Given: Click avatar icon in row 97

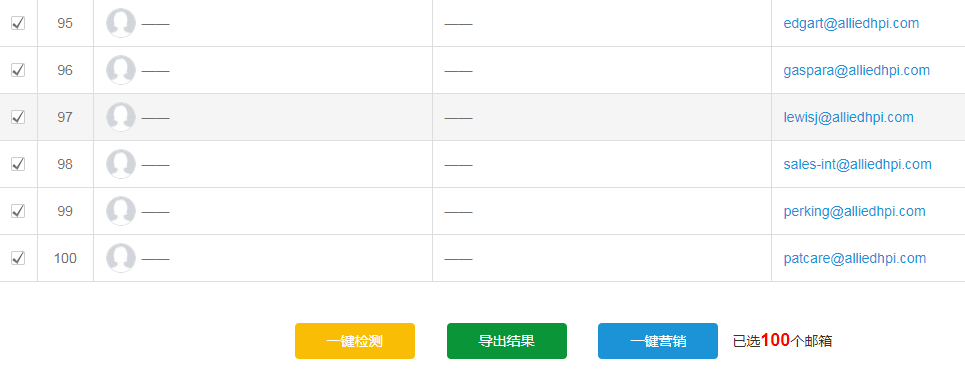Looking at the screenshot, I should point(121,117).
